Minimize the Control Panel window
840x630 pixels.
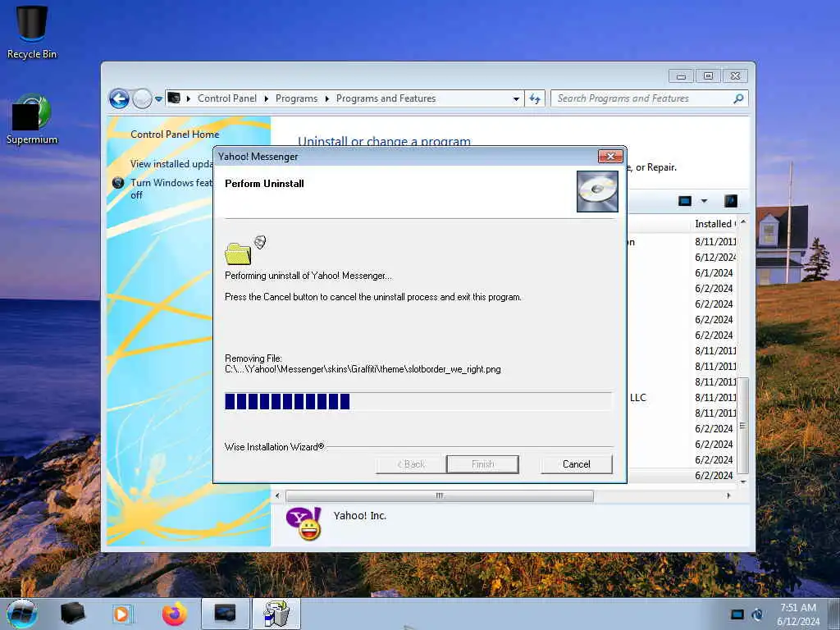click(681, 76)
